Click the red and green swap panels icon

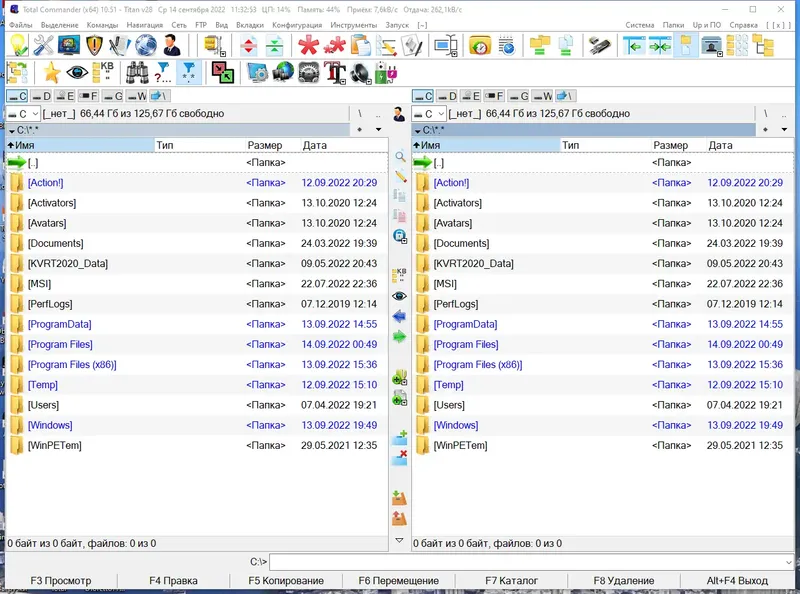point(223,73)
